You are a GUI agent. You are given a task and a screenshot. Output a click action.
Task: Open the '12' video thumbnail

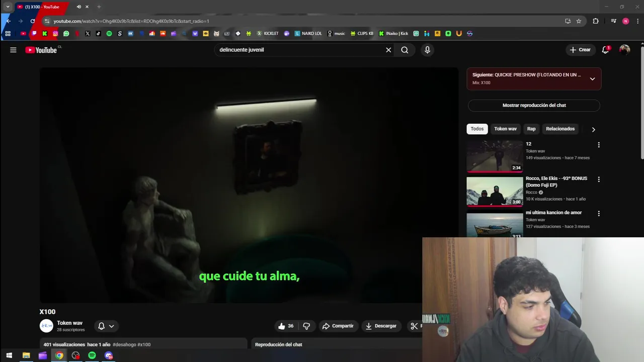[x=495, y=156]
